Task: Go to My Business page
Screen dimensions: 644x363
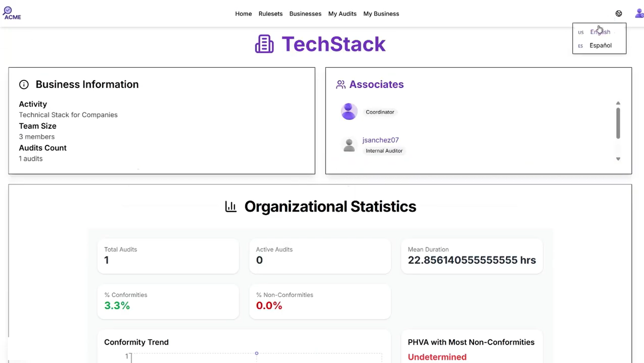Action: point(381,14)
